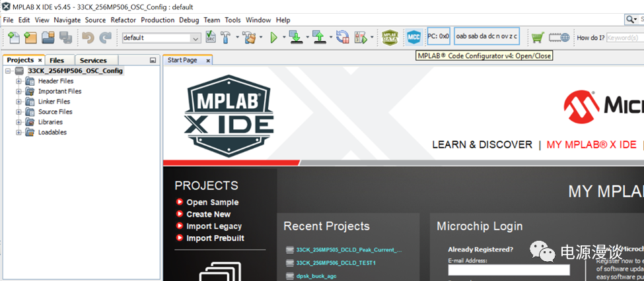Click the Create New project link
Viewport: 644px width, 281px height.
coord(208,214)
